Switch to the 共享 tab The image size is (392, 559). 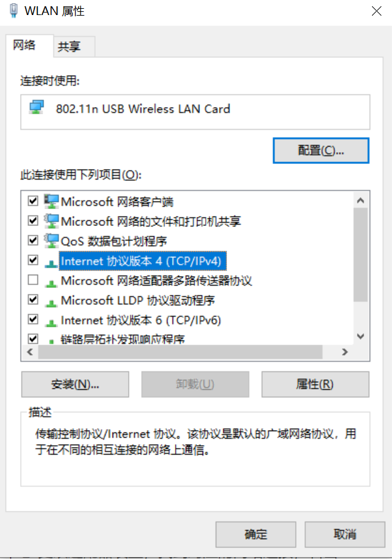pos(69,46)
